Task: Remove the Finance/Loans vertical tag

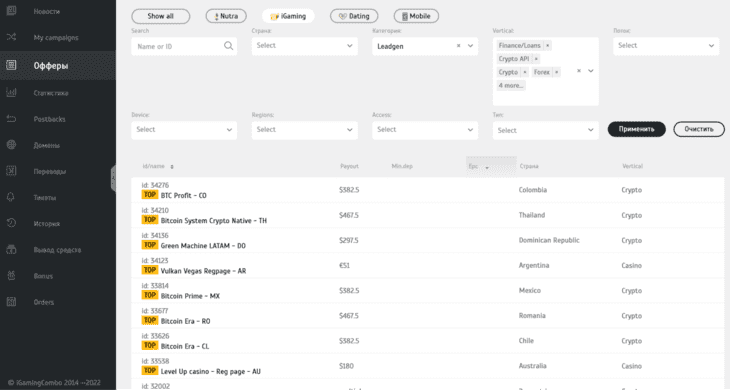Action: 548,45
